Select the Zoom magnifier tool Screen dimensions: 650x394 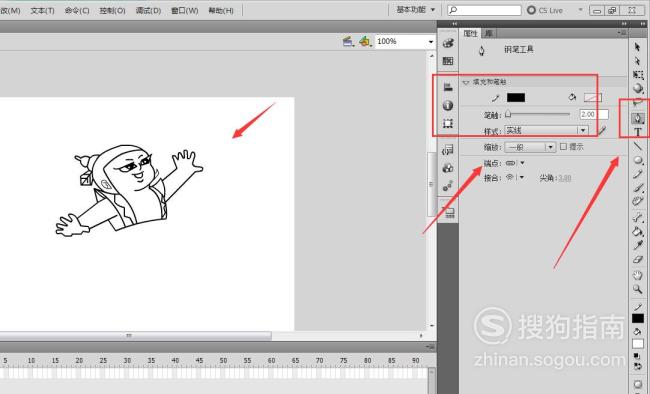[x=638, y=289]
